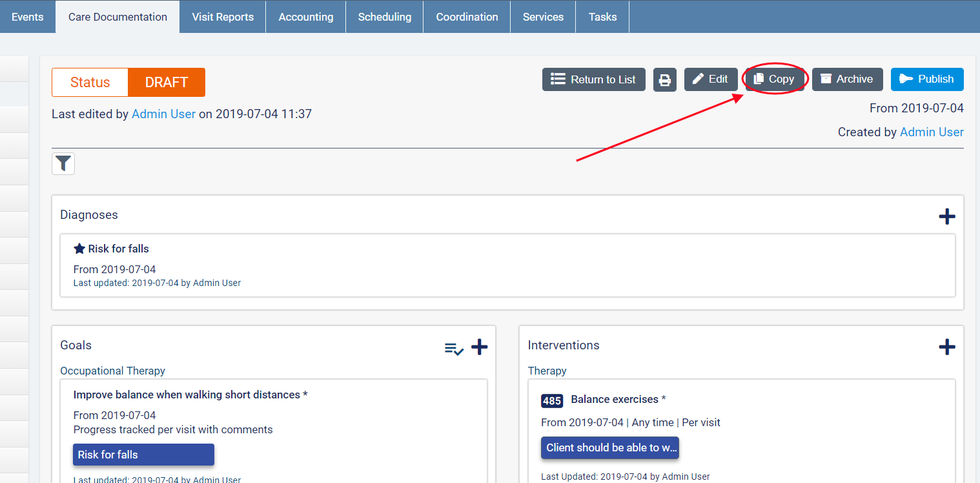Click the printer icon button
Screen dimensions: 980x483
[664, 79]
